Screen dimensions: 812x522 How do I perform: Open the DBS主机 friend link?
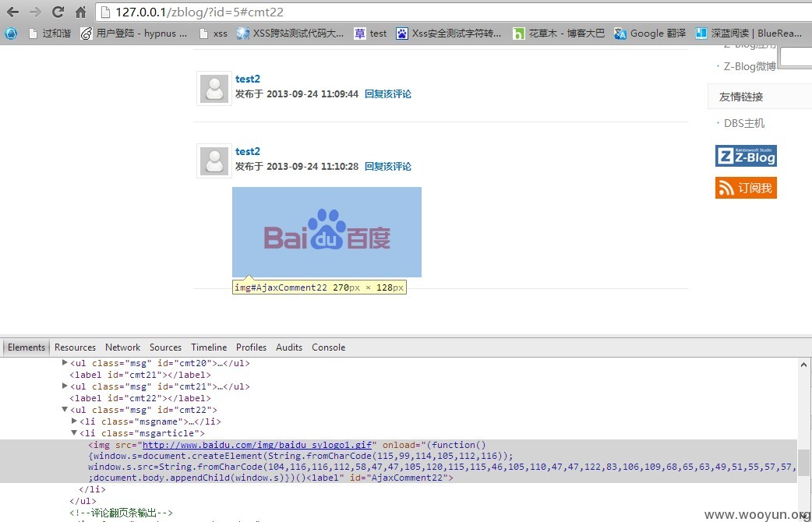point(743,123)
